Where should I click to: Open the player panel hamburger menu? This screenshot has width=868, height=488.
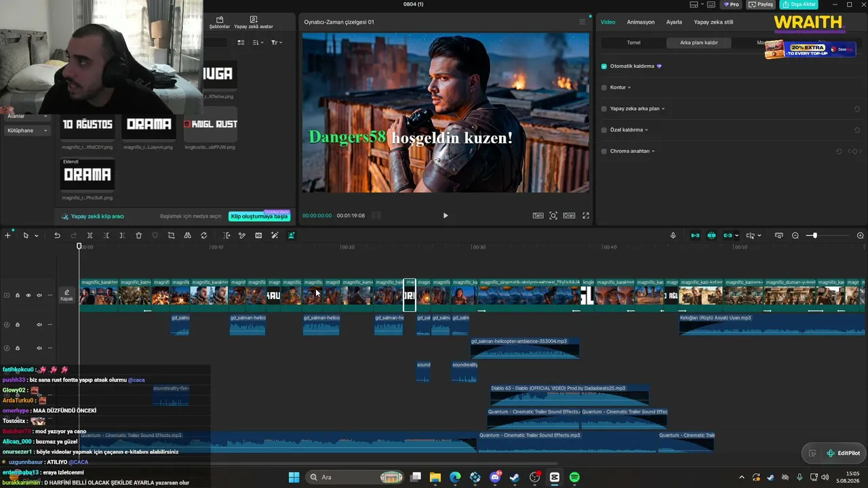click(582, 22)
